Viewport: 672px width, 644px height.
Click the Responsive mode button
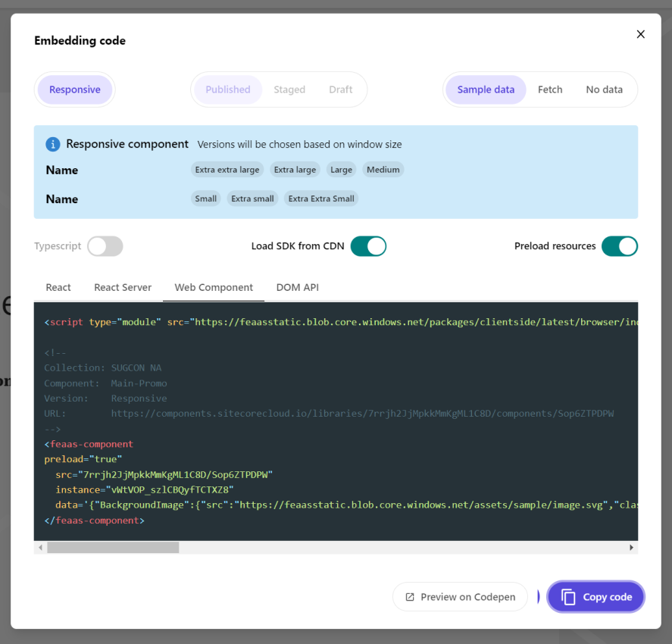74,89
